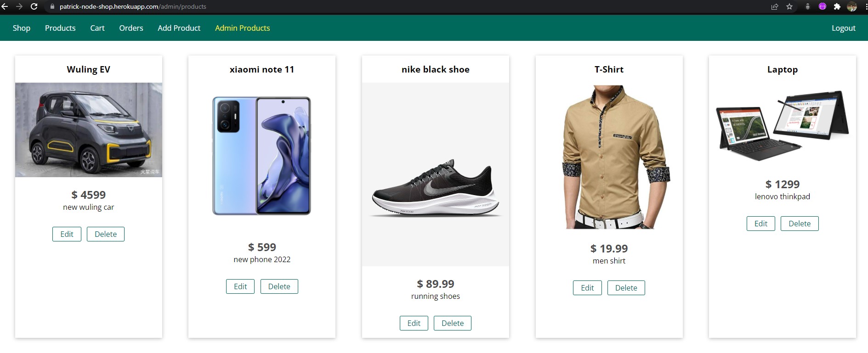Viewport: 868px width, 353px height.
Task: Open the browser extensions puzzle icon
Action: tap(837, 6)
